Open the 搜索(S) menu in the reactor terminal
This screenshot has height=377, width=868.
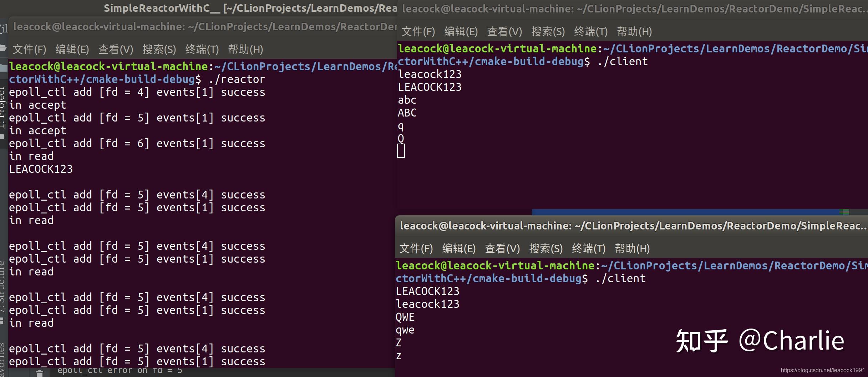(159, 50)
